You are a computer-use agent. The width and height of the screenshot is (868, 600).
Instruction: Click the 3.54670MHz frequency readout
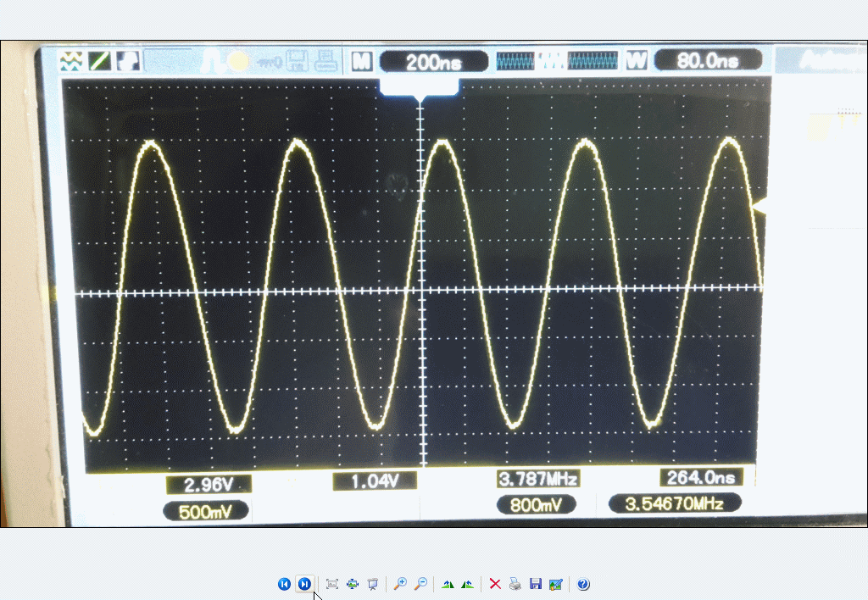click(x=675, y=503)
